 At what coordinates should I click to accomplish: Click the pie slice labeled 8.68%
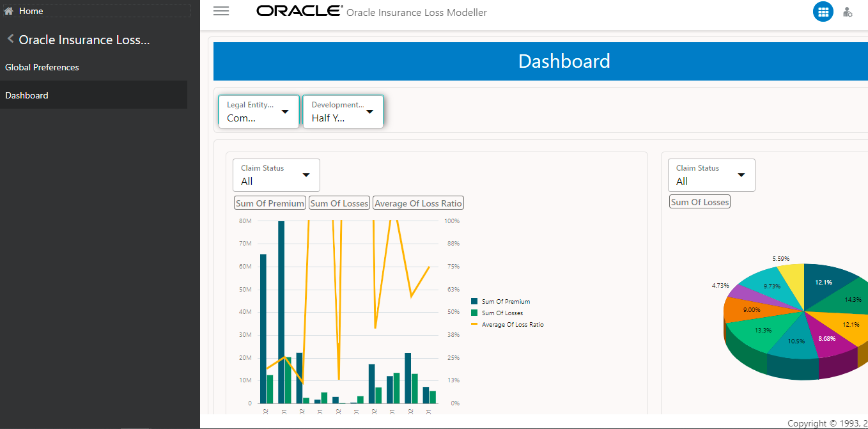pyautogui.click(x=826, y=338)
